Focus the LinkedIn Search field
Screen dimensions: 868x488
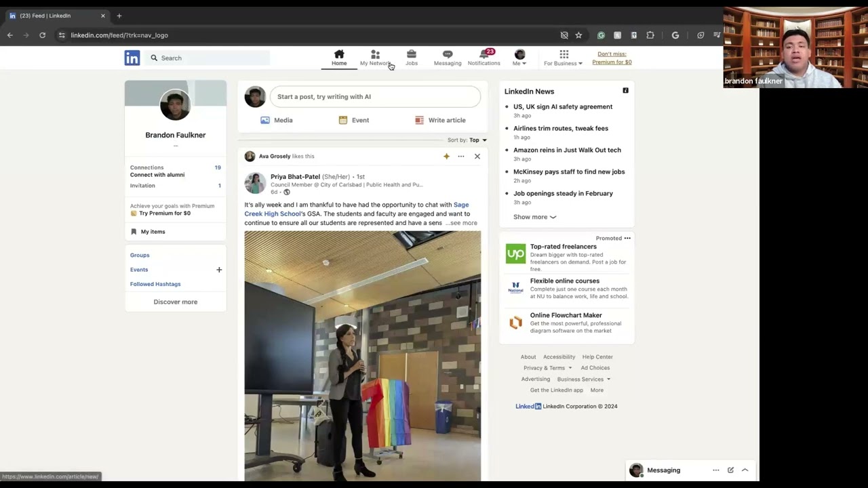point(209,58)
